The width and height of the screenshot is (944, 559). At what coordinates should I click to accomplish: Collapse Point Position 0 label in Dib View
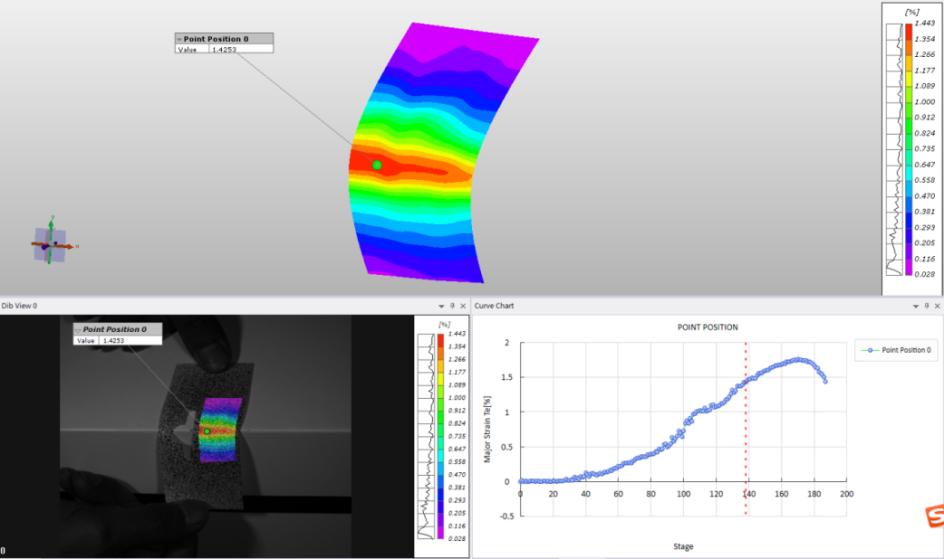point(79,329)
